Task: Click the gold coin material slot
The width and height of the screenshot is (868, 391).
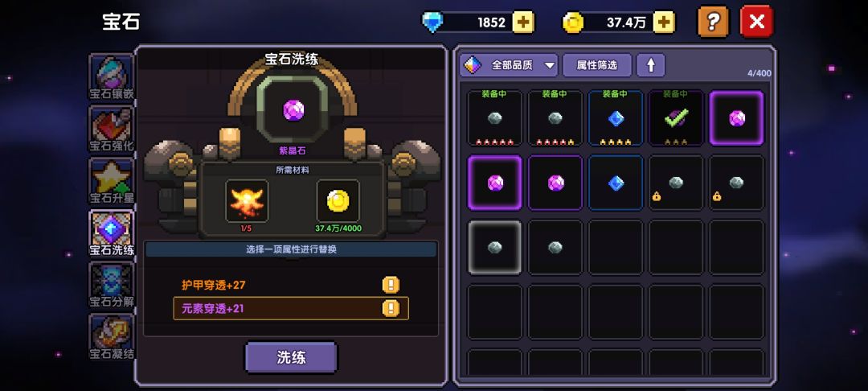Action: 338,200
